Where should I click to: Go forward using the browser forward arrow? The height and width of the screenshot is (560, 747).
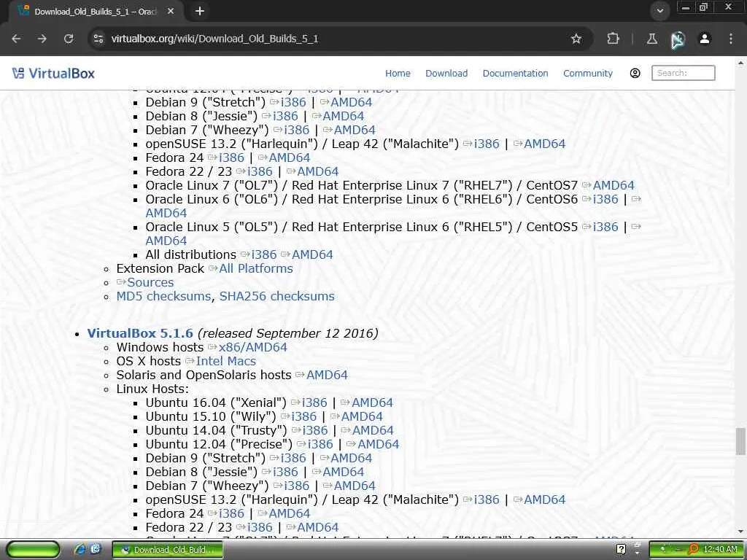pos(42,39)
